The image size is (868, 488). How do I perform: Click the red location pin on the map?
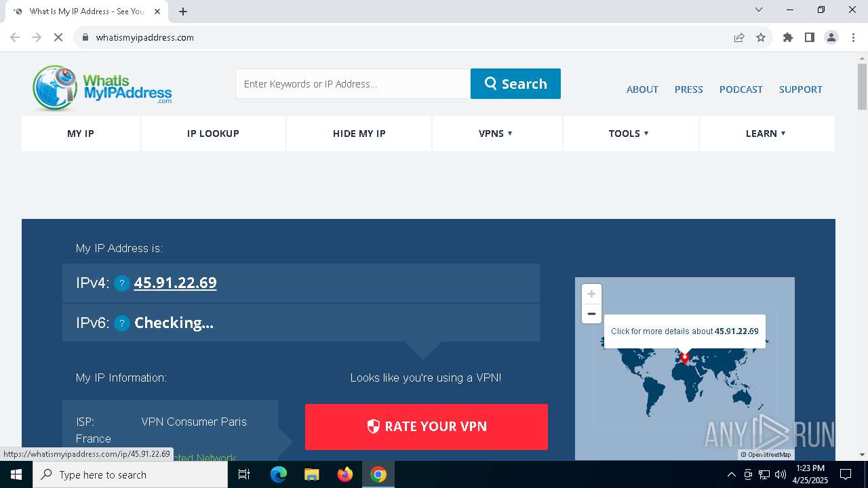(685, 357)
